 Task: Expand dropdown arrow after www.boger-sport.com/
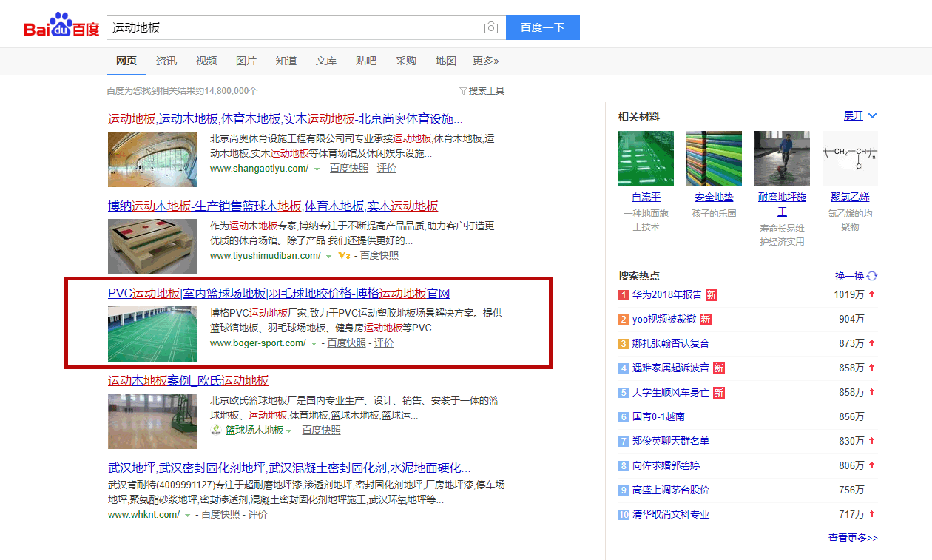coord(314,344)
